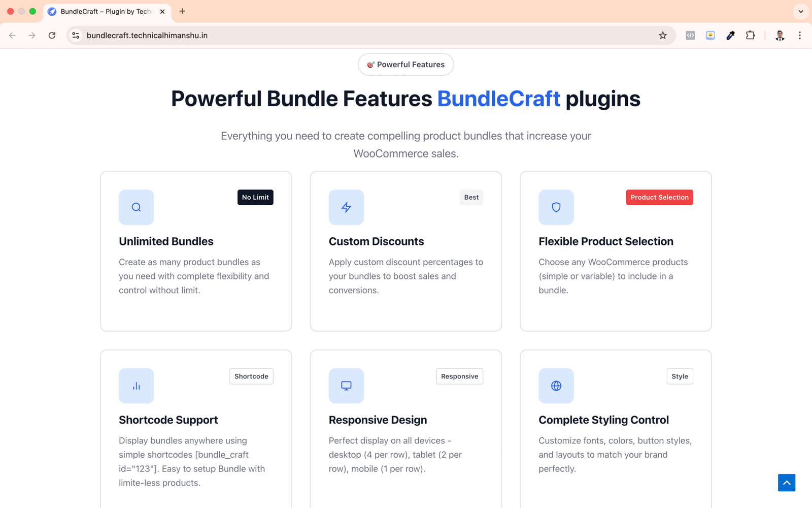Screen dimensions: 812x508
Task: Click the magnifier icon on Unlimited Bundles card
Action: (x=136, y=207)
